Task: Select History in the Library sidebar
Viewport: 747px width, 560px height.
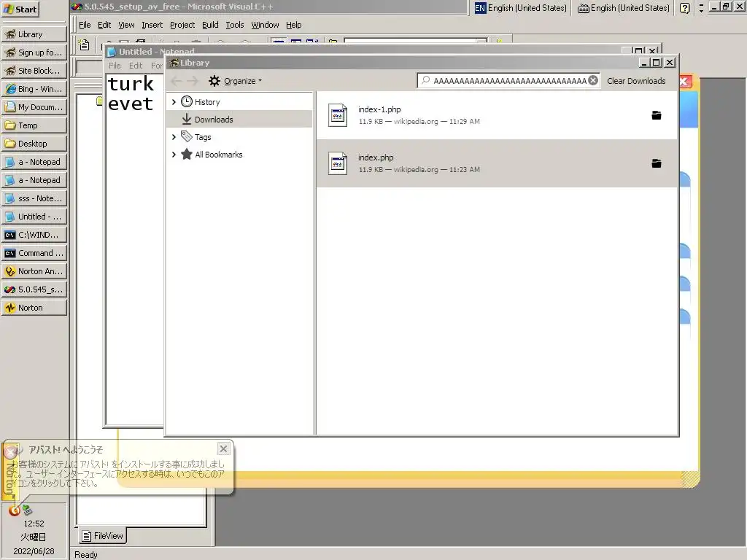Action: tap(207, 102)
